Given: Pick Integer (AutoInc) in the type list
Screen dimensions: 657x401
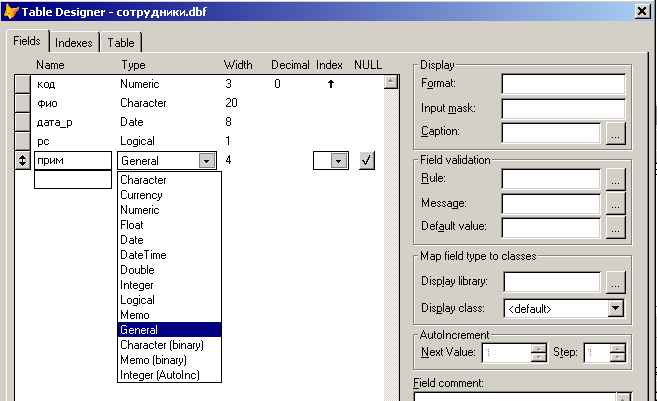Looking at the screenshot, I should pyautogui.click(x=157, y=374).
